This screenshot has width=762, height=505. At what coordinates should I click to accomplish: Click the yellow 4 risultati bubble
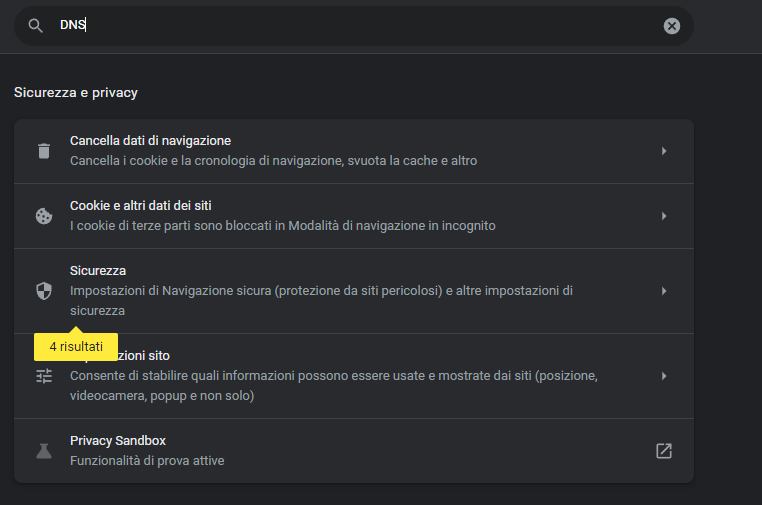coord(76,347)
